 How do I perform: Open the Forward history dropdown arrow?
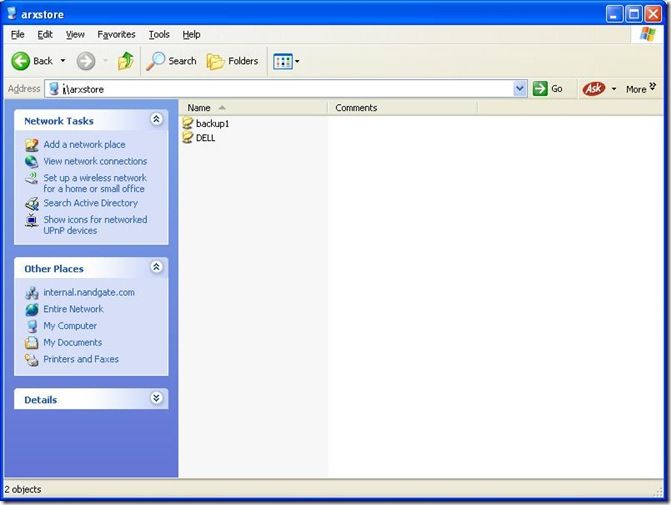tap(105, 61)
